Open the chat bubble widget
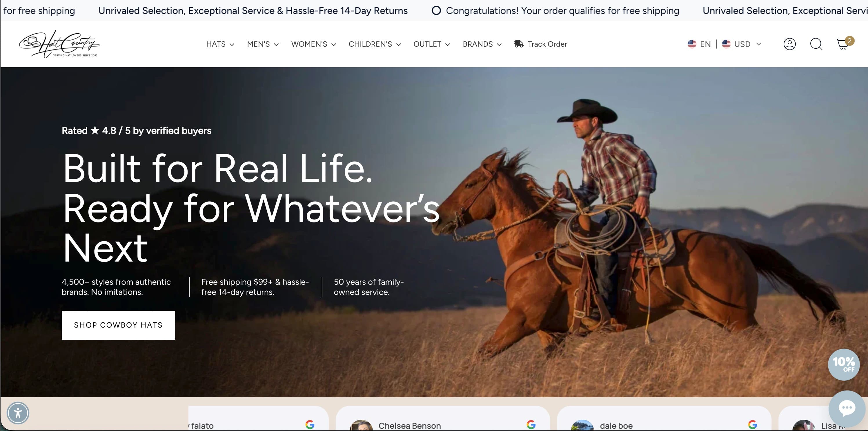The width and height of the screenshot is (868, 431). coord(847,408)
